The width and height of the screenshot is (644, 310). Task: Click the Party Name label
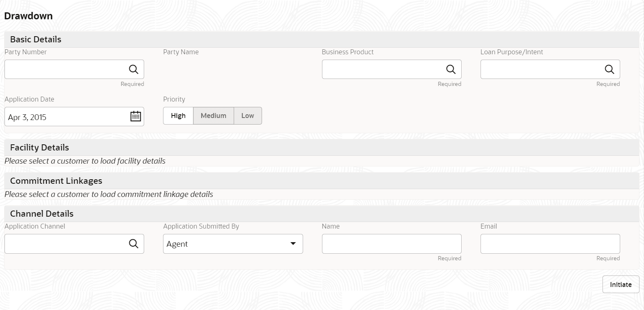point(181,52)
